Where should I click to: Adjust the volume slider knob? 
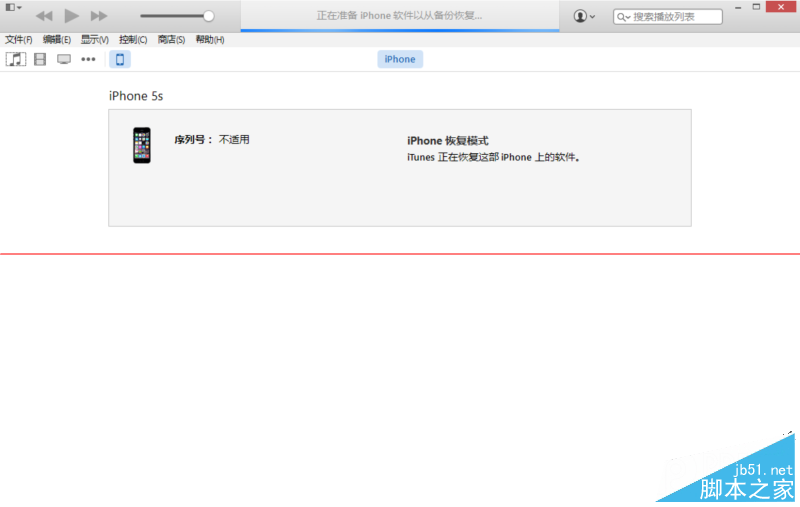pyautogui.click(x=208, y=16)
